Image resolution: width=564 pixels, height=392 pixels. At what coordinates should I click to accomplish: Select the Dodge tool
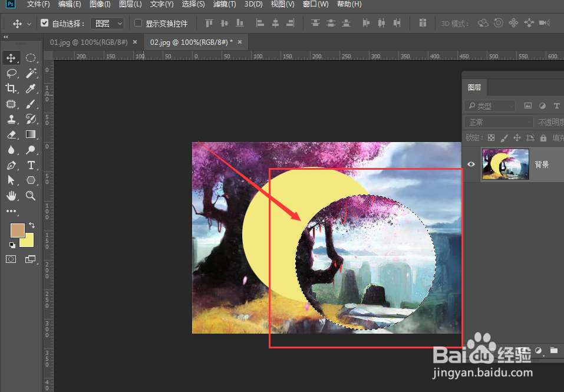pyautogui.click(x=31, y=150)
